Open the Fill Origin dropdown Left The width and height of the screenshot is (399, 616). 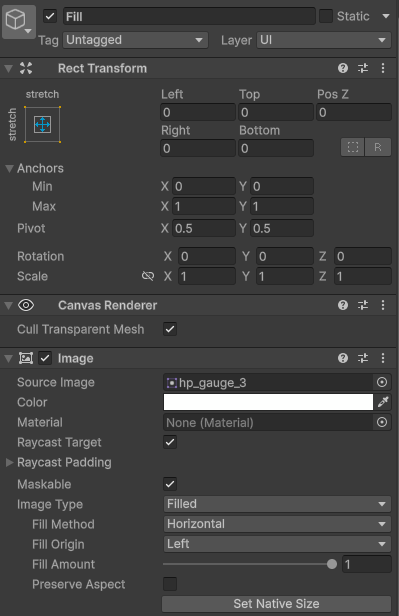pyautogui.click(x=277, y=544)
